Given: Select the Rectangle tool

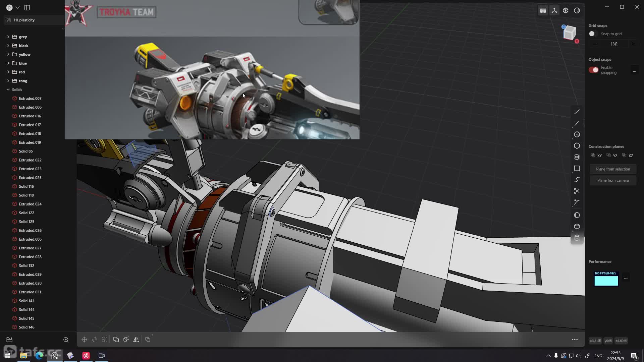Looking at the screenshot, I should click(x=577, y=168).
